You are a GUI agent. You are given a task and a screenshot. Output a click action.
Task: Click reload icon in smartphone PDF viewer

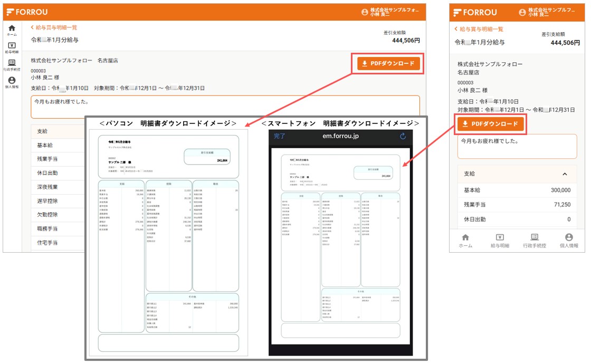403,136
